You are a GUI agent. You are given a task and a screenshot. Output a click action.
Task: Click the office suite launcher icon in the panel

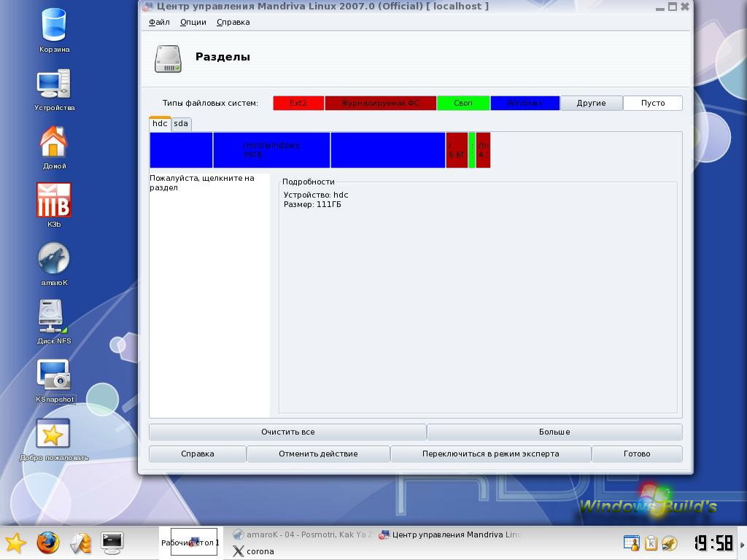click(x=80, y=542)
